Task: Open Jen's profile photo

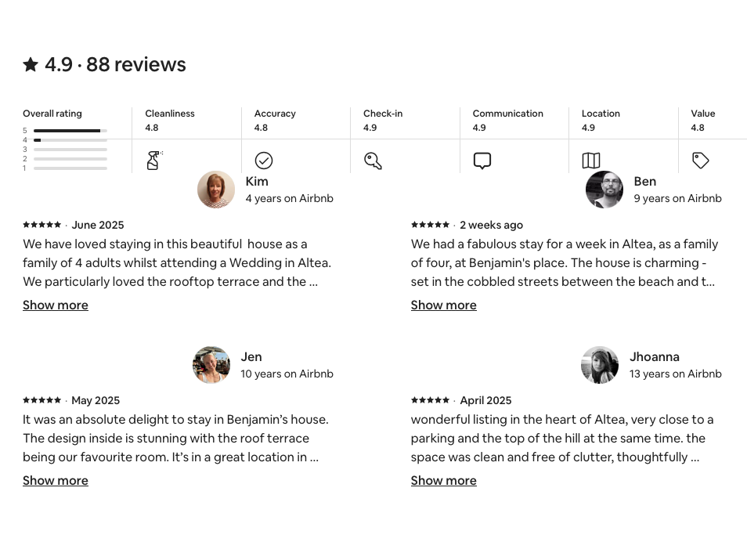Action: pos(211,365)
